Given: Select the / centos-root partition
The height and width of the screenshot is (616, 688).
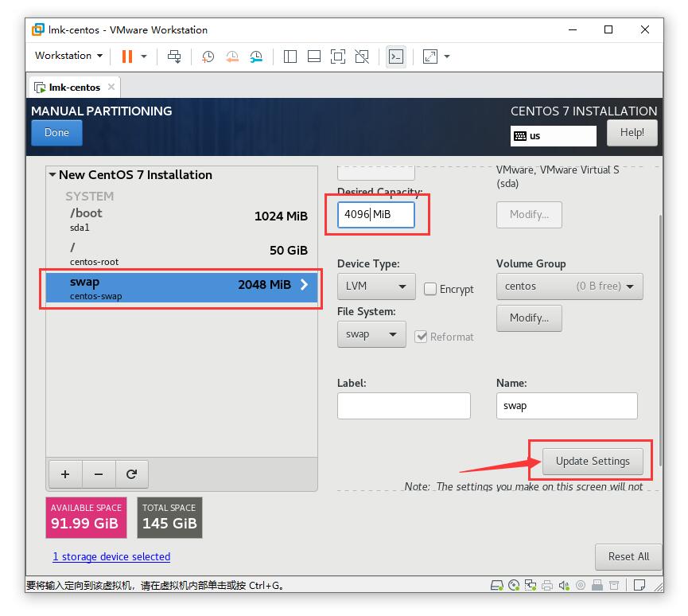Looking at the screenshot, I should tap(181, 254).
